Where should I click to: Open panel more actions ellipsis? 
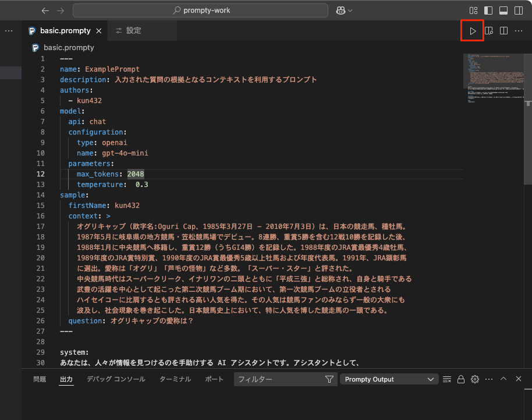489,379
